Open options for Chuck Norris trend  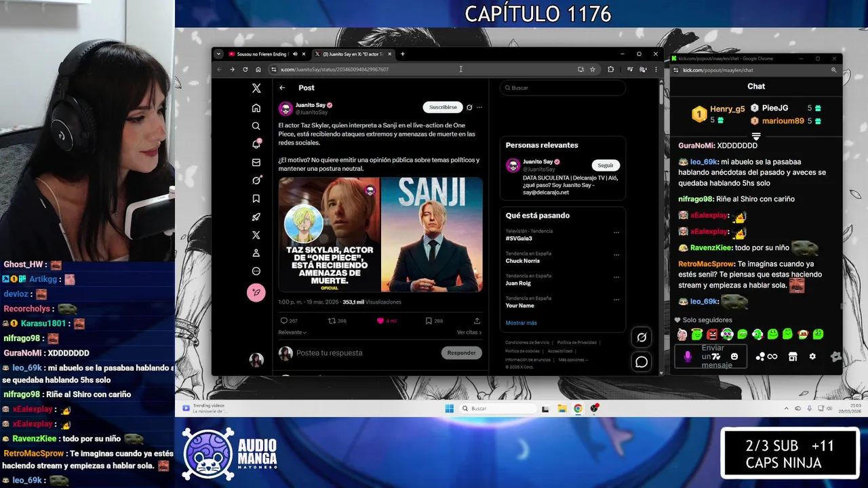[616, 255]
